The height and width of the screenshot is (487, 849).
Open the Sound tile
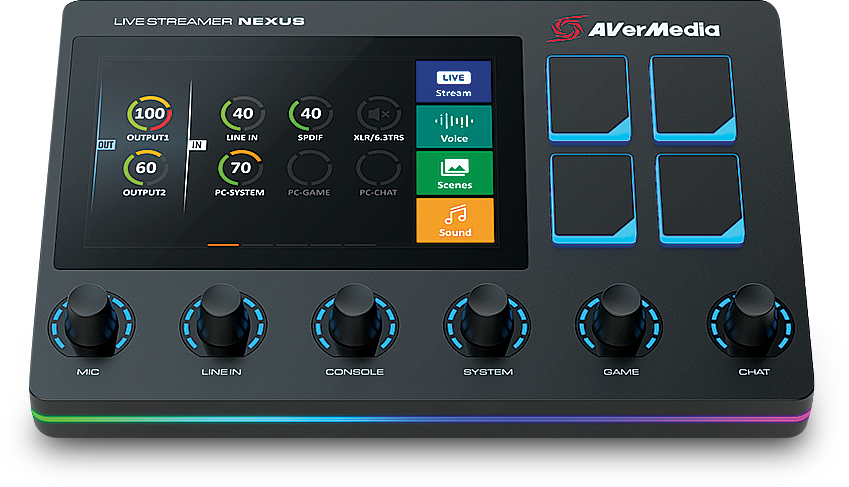[455, 220]
